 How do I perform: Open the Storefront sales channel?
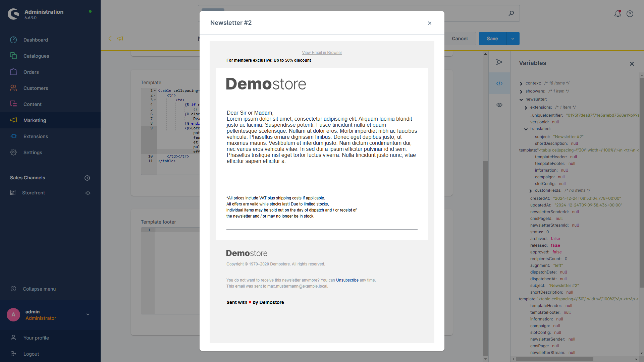[x=34, y=193]
